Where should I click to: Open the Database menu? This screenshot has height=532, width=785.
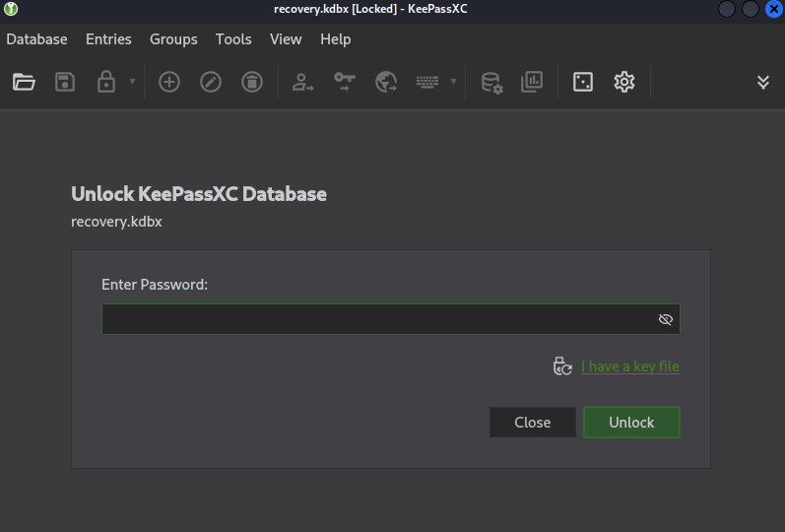pyautogui.click(x=36, y=39)
